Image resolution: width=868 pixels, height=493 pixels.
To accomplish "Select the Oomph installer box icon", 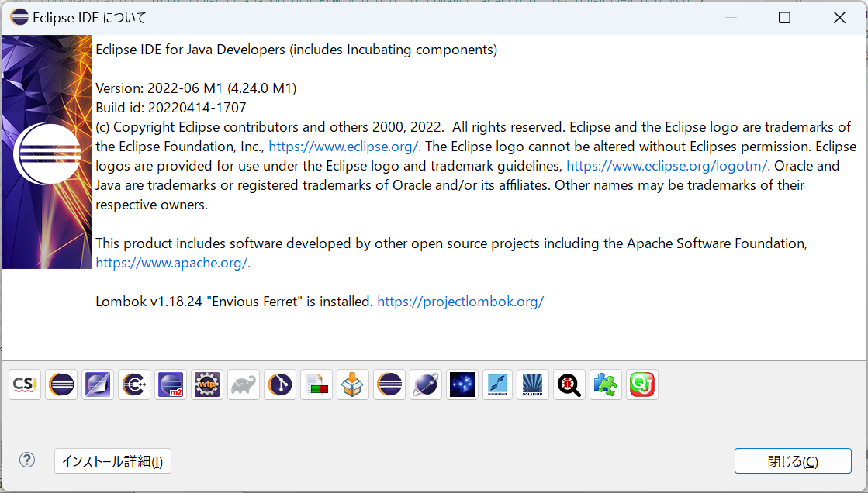I will tap(352, 384).
